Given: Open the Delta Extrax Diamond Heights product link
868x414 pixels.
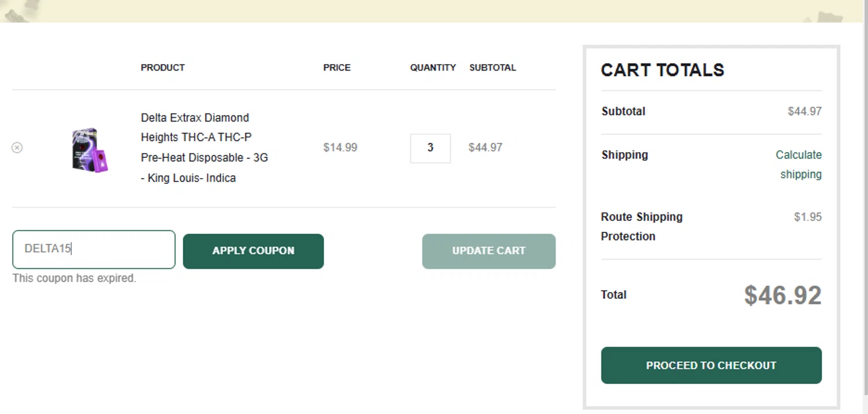Looking at the screenshot, I should pos(204,148).
